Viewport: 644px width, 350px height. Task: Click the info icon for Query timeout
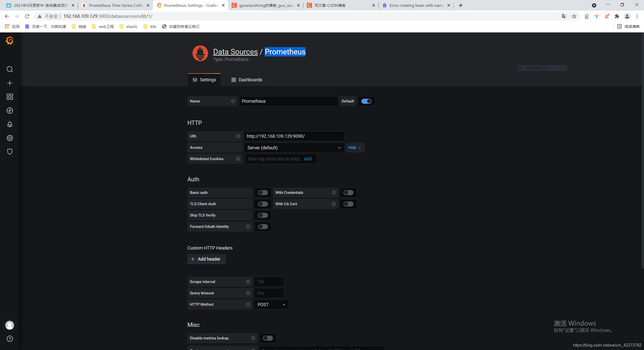[248, 293]
